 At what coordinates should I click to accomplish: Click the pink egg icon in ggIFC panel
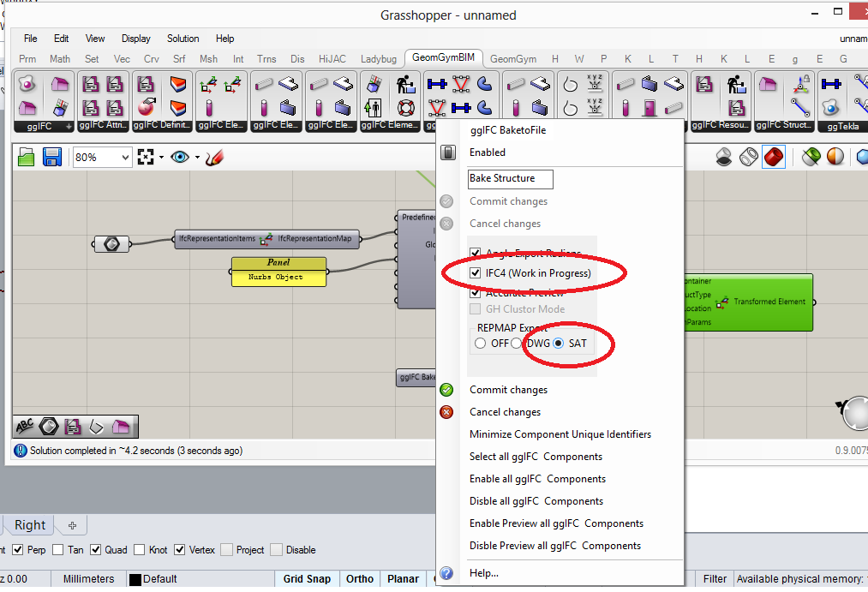pos(27,84)
